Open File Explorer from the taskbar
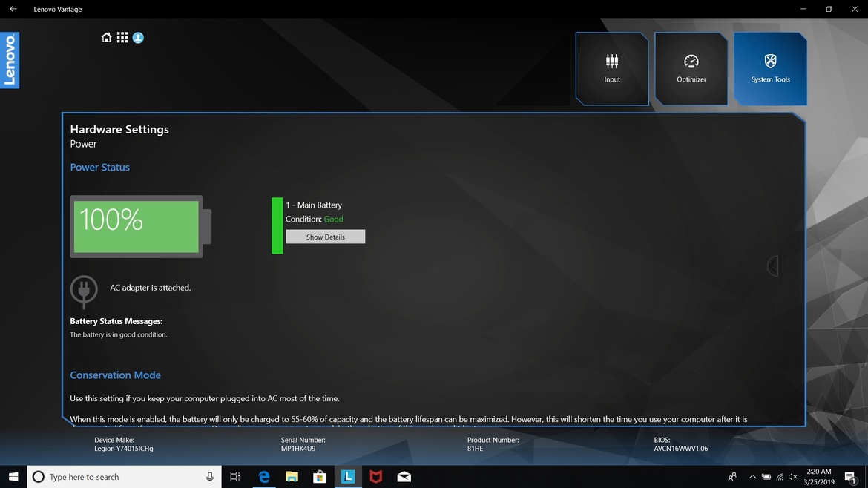Screen dimensions: 868x488 point(292,477)
